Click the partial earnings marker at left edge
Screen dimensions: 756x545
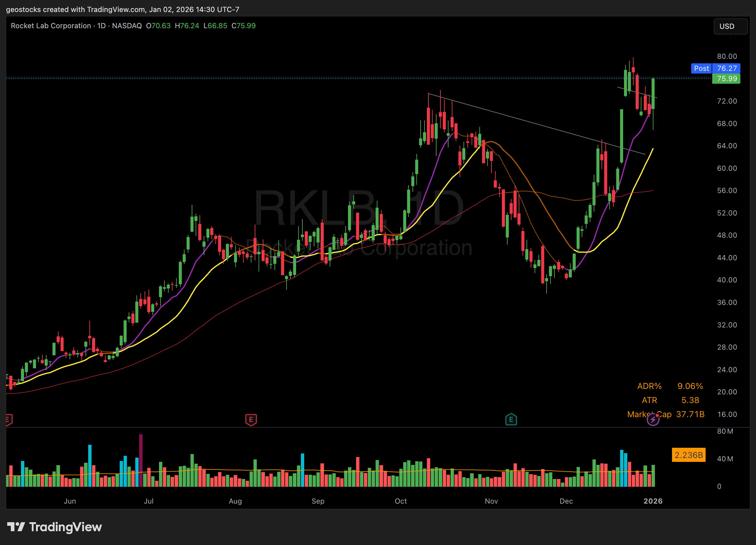tap(9, 420)
